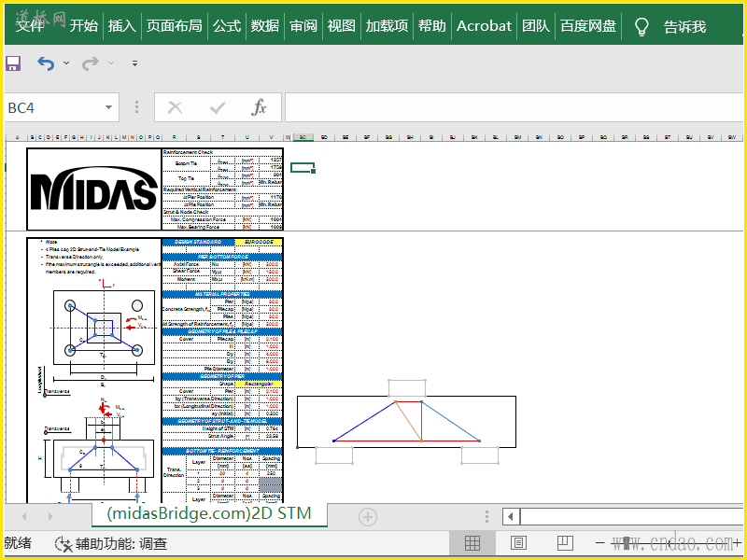This screenshot has height=560, width=747.
Task: Click the 告诉我 search box
Action: tap(684, 27)
